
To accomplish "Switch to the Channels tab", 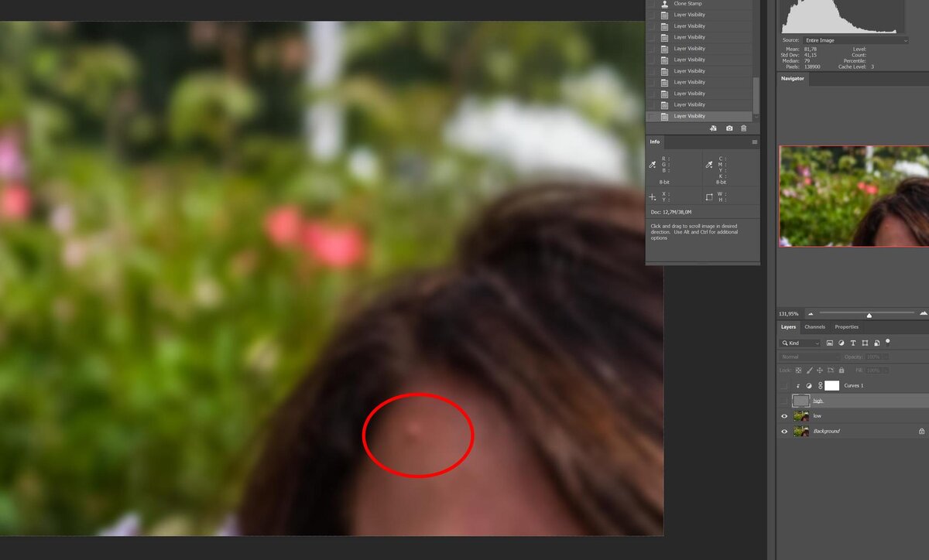I will point(814,327).
